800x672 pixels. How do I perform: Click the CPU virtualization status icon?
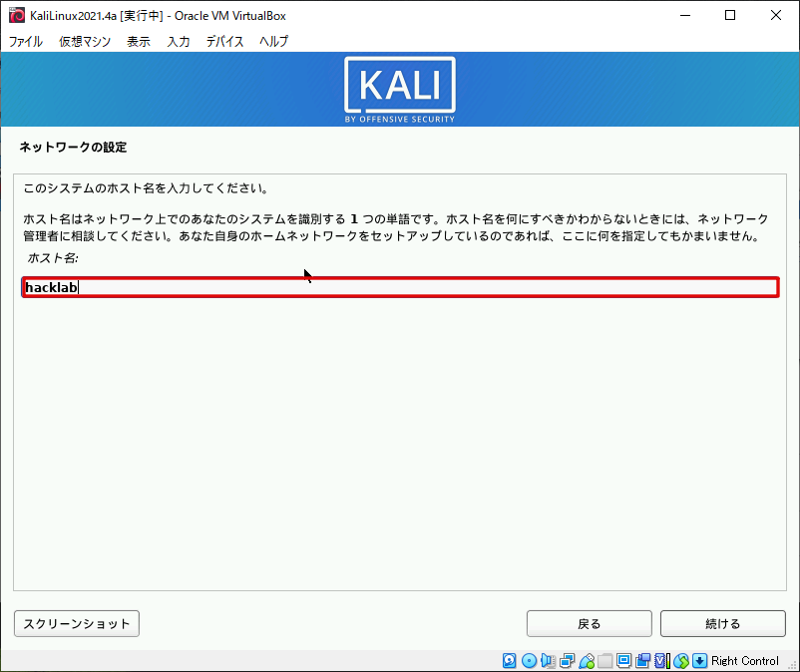(x=661, y=661)
